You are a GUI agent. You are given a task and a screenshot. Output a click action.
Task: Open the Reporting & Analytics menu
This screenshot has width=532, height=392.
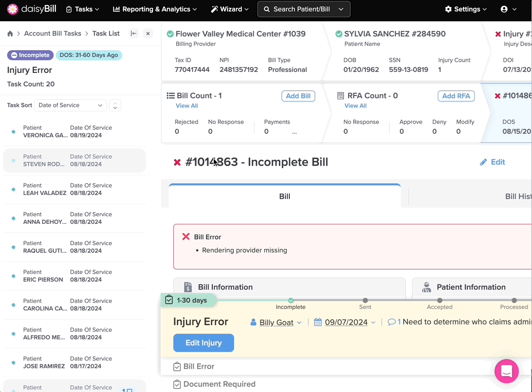[155, 9]
